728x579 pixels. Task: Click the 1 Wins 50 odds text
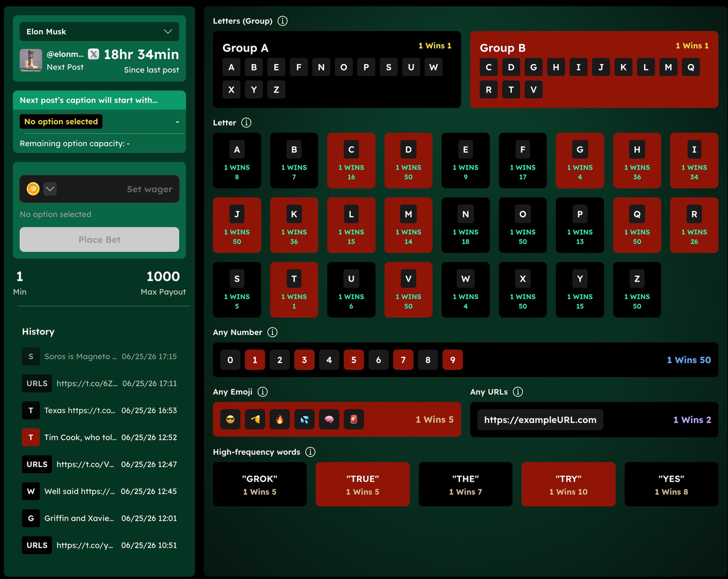click(689, 360)
